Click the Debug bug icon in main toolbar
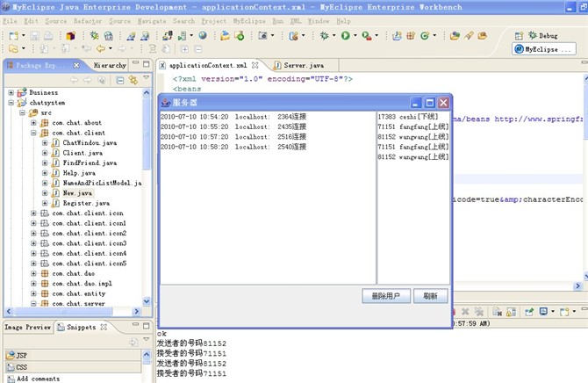 click(x=325, y=36)
